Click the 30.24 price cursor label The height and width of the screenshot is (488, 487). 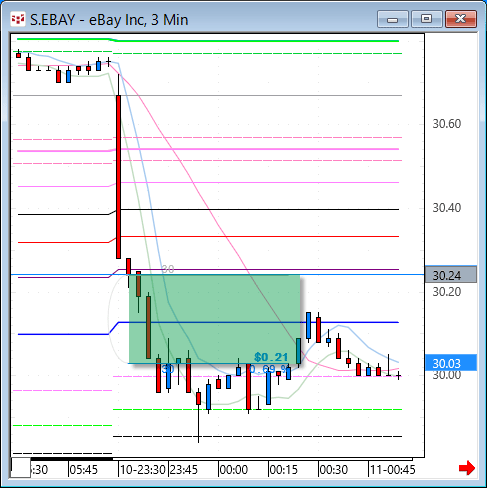(x=451, y=275)
